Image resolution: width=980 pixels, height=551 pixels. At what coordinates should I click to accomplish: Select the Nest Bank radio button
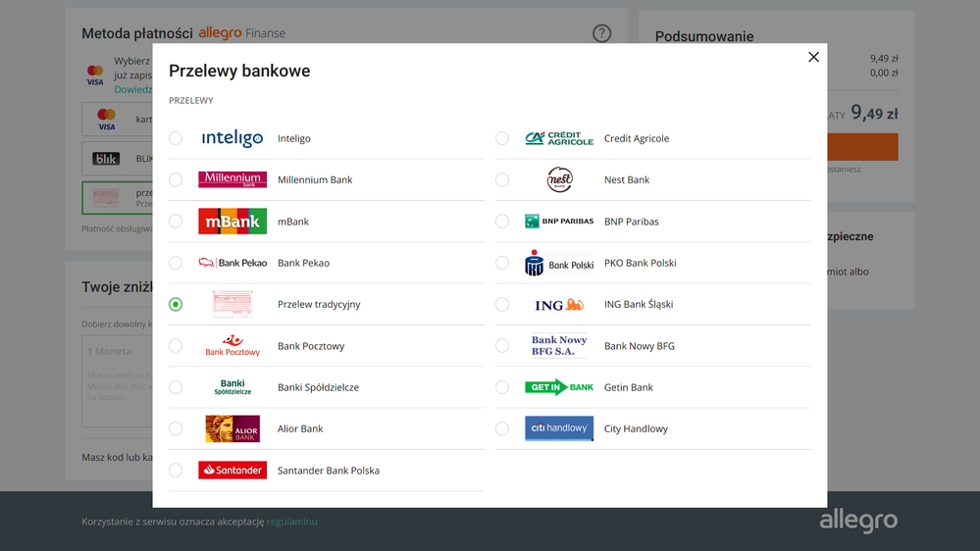502,179
